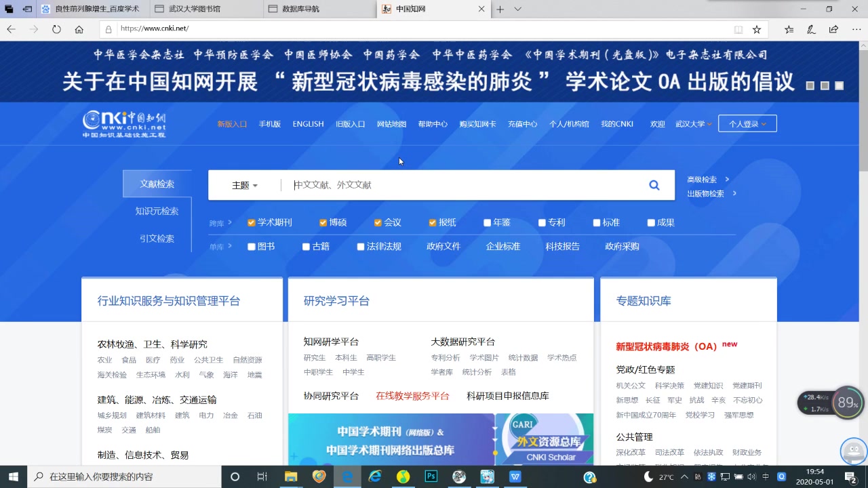
Task: Open the favorites hub icon
Action: tap(789, 29)
